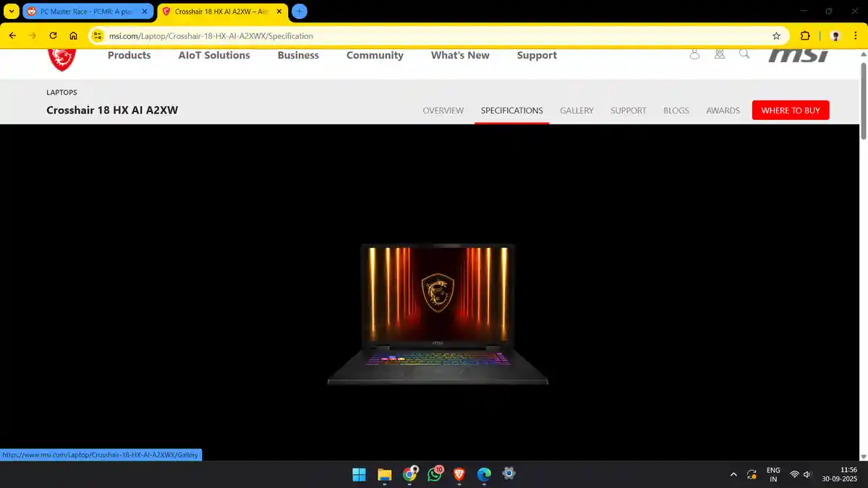Switch to the PC Master Race browser tab
Screen dimensions: 868x488
pyautogui.click(x=87, y=12)
